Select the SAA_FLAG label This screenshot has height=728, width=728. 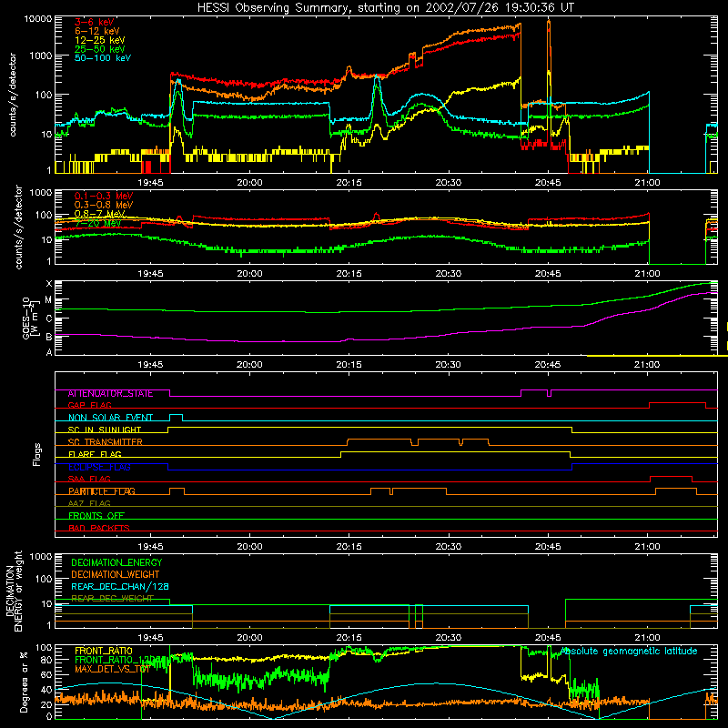click(x=89, y=480)
